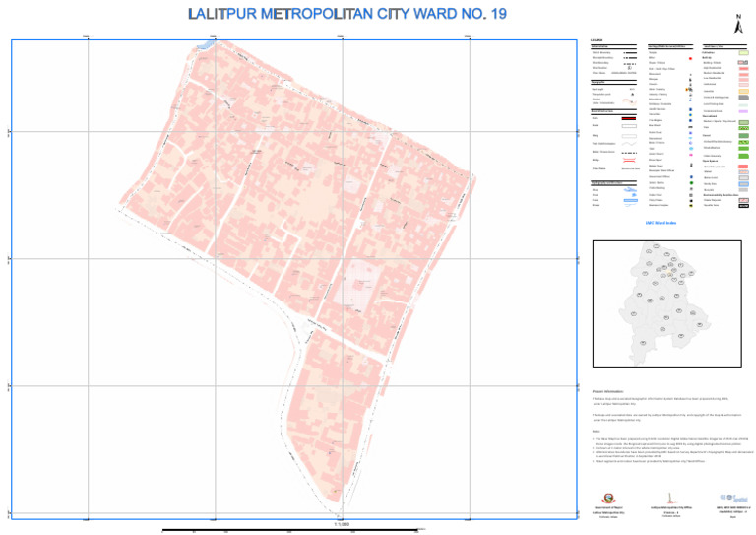The height and width of the screenshot is (535, 756).
Task: Select the red double-line bridge legend symbol
Action: pyautogui.click(x=629, y=161)
